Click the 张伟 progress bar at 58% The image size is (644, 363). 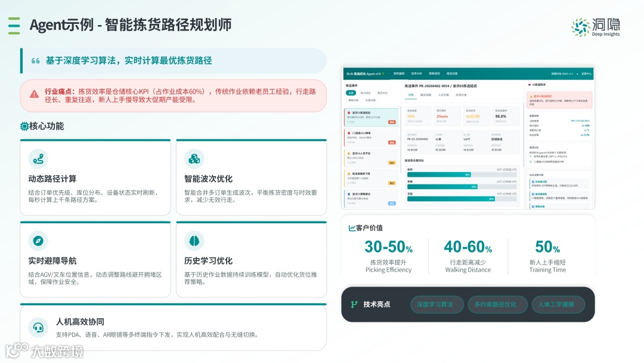[439, 175]
